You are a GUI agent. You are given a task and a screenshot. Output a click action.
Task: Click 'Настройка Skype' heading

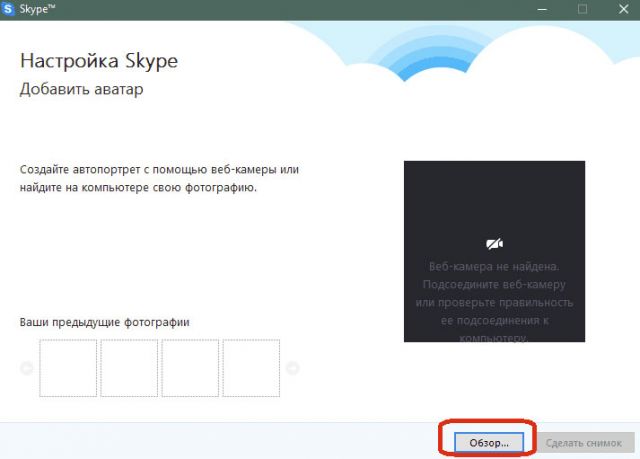pyautogui.click(x=99, y=61)
